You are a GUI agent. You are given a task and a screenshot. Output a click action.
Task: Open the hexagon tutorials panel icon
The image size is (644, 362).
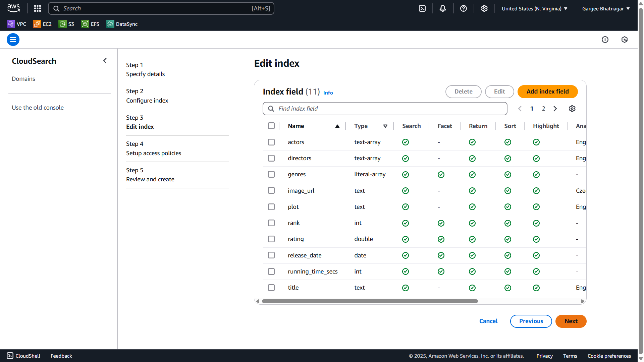(x=625, y=40)
